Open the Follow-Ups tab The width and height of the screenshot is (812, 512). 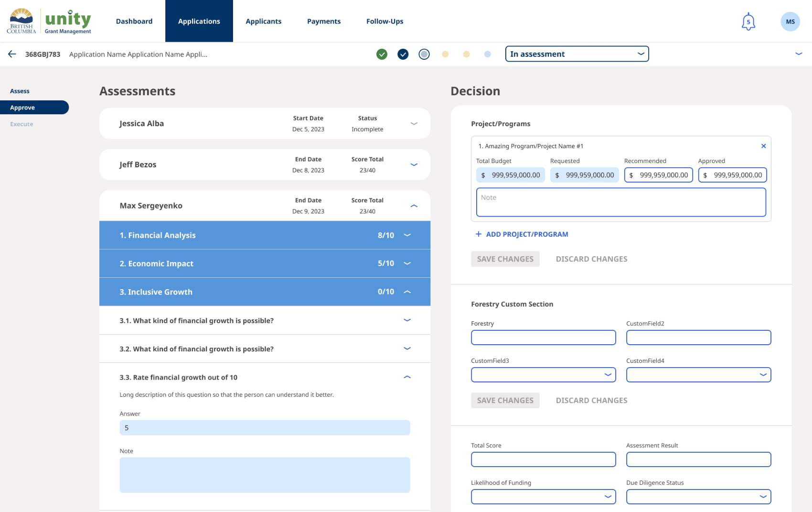pos(385,21)
